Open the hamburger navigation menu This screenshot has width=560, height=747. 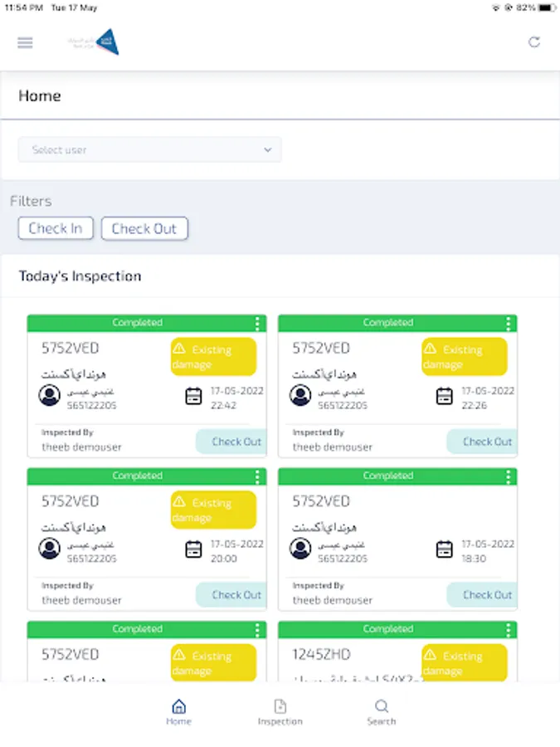point(25,43)
